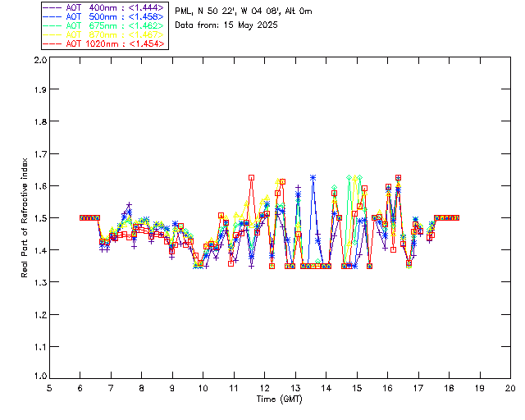Click the 7 hour x-axis label

point(111,388)
